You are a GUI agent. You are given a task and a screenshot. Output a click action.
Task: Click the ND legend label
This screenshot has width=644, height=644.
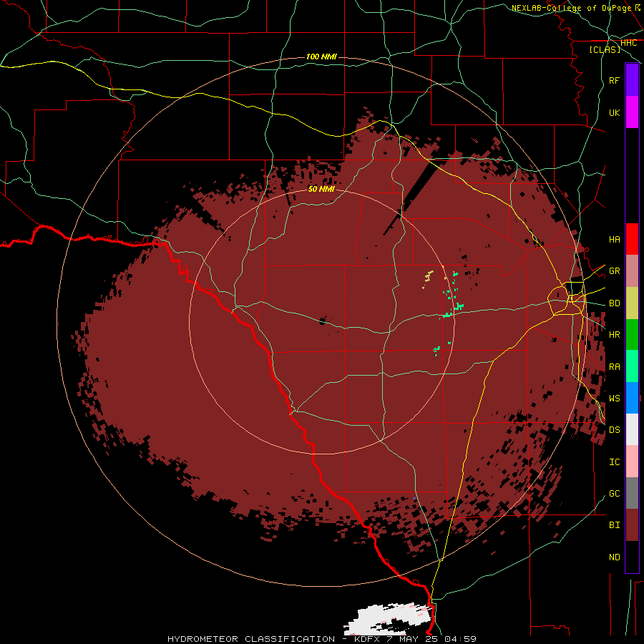pos(614,557)
